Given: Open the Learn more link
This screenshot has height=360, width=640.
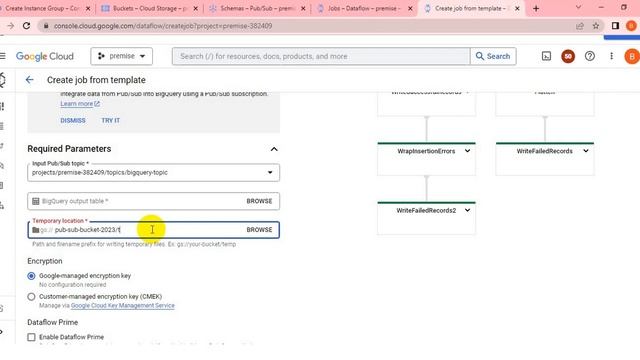Looking at the screenshot, I should (x=77, y=104).
